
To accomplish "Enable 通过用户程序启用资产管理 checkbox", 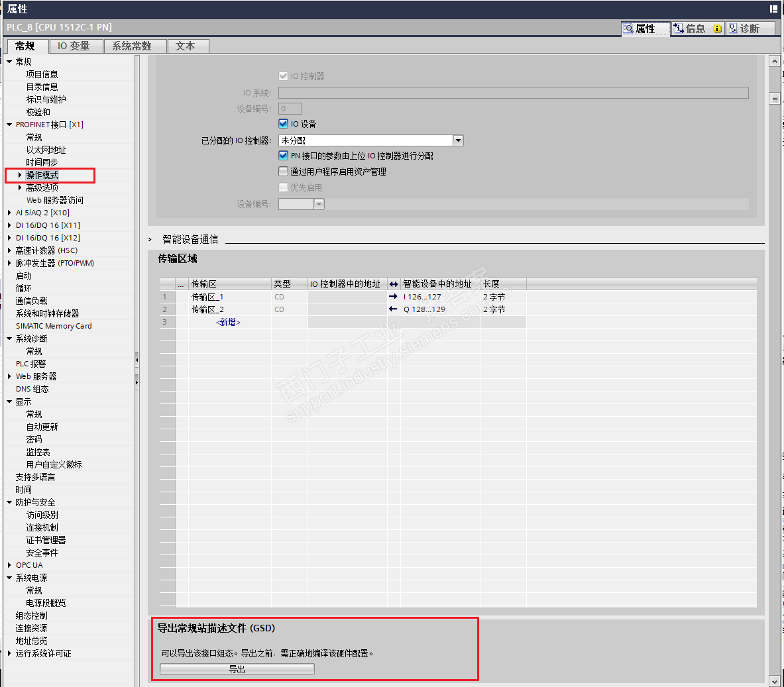I will click(x=283, y=172).
